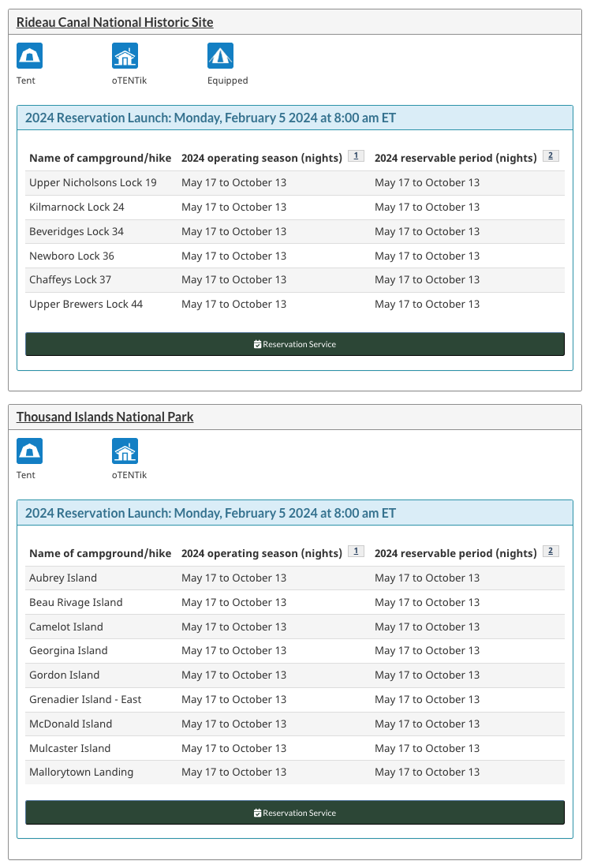Click the Equipped camping icon
The image size is (590, 868).
tap(220, 56)
